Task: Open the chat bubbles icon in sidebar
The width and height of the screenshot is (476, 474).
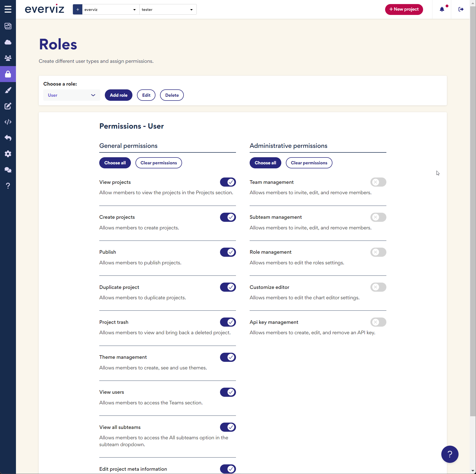Action: tap(8, 170)
